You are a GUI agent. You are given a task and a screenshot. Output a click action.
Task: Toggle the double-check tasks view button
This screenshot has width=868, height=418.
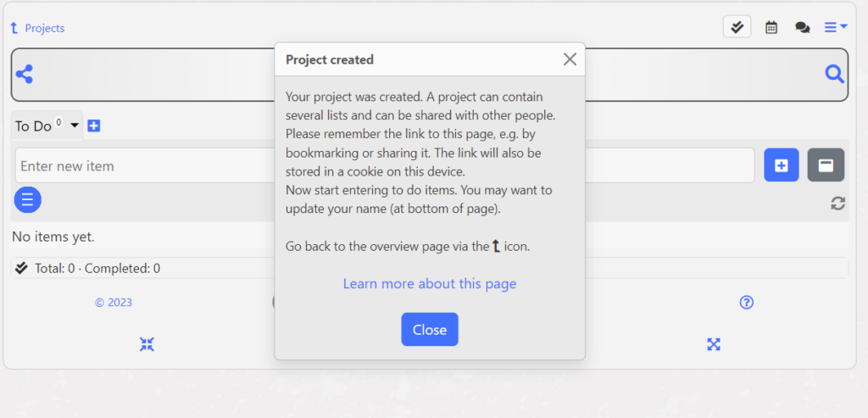[x=737, y=27]
